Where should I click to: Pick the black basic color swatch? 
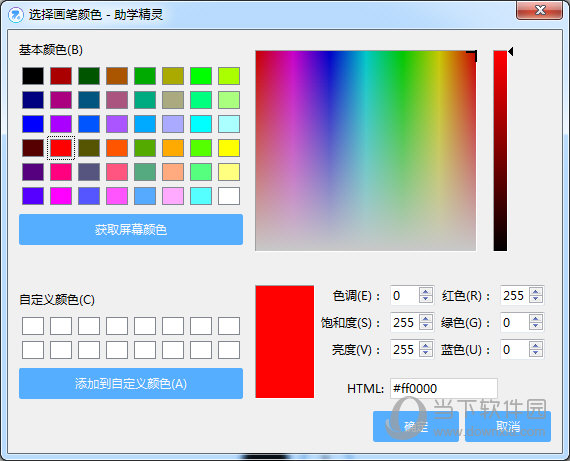[33, 76]
